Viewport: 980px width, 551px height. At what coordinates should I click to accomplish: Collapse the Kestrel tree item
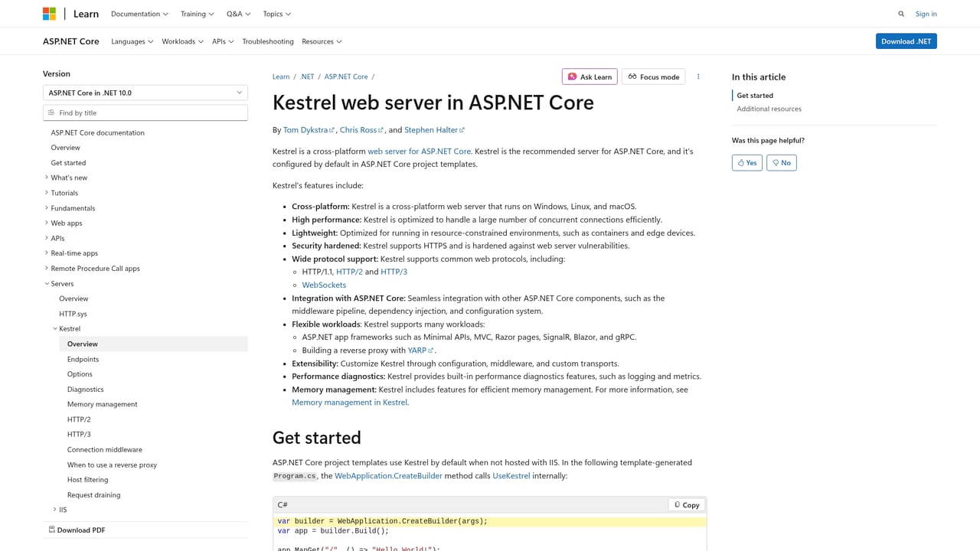click(54, 328)
